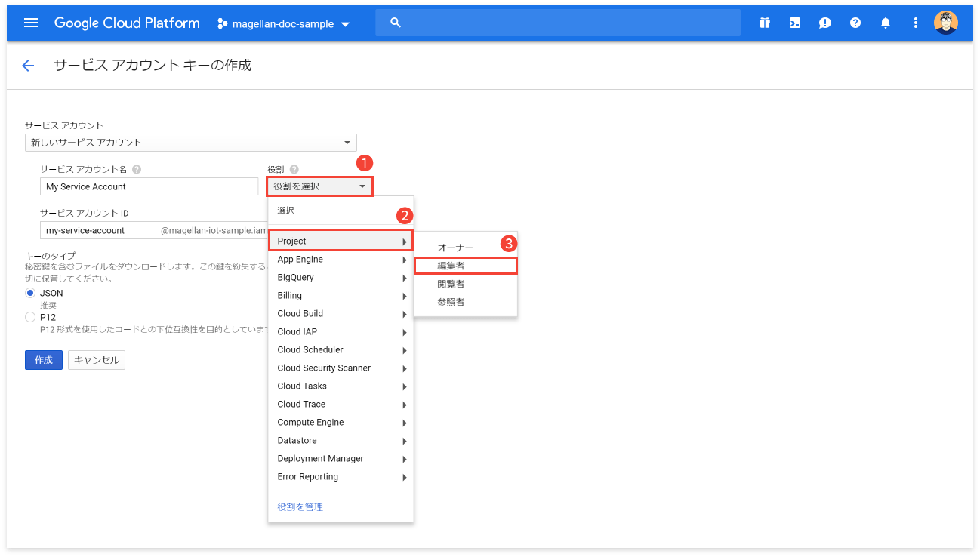980x557 pixels.
Task: Open the three-dot settings menu
Action: [x=916, y=23]
